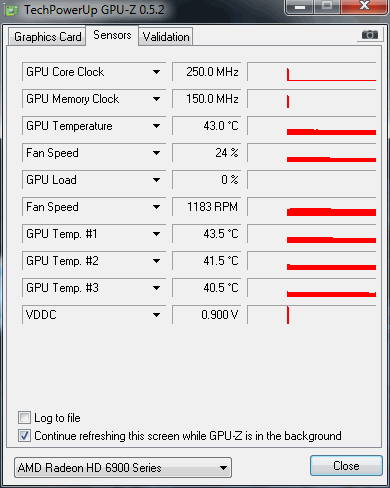This screenshot has height=488, width=390.
Task: Open the GPU Temp. #3 dropdown arrow
Action: 156,288
